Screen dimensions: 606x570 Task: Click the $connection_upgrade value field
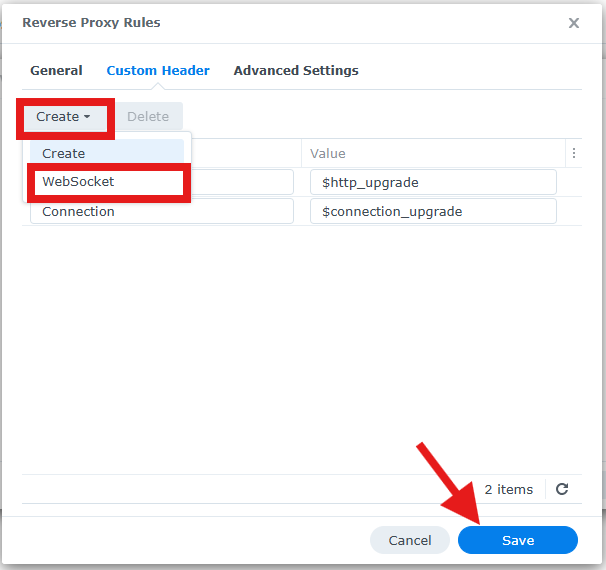click(433, 211)
